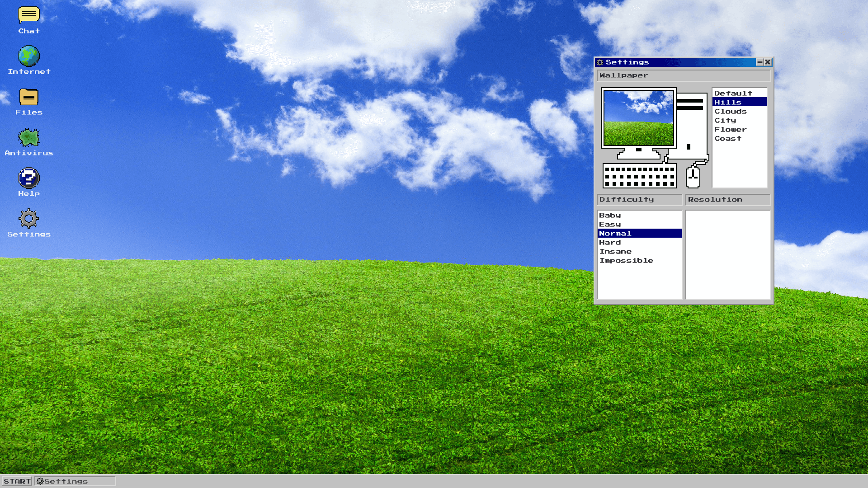Click Settings in taskbar
868x488 pixels.
75,481
